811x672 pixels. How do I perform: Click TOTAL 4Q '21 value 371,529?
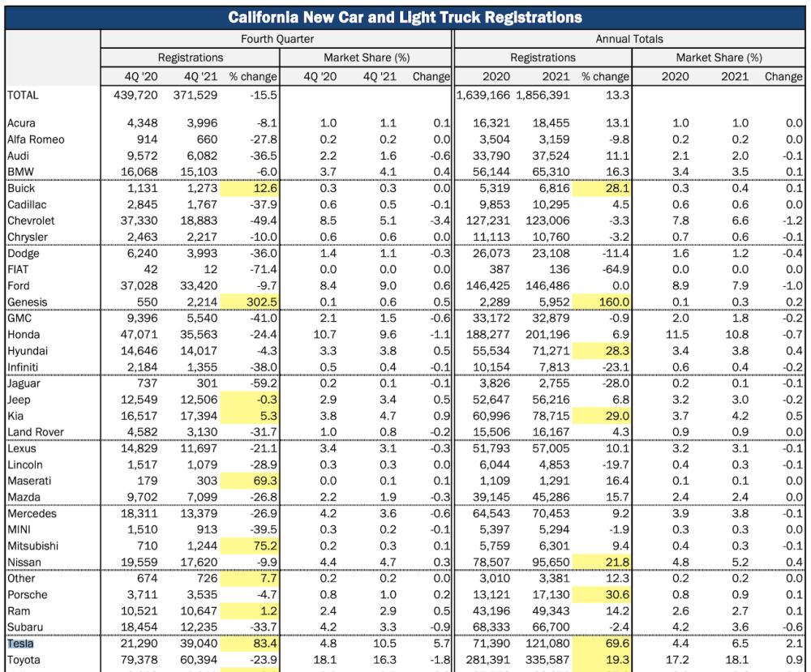click(195, 95)
